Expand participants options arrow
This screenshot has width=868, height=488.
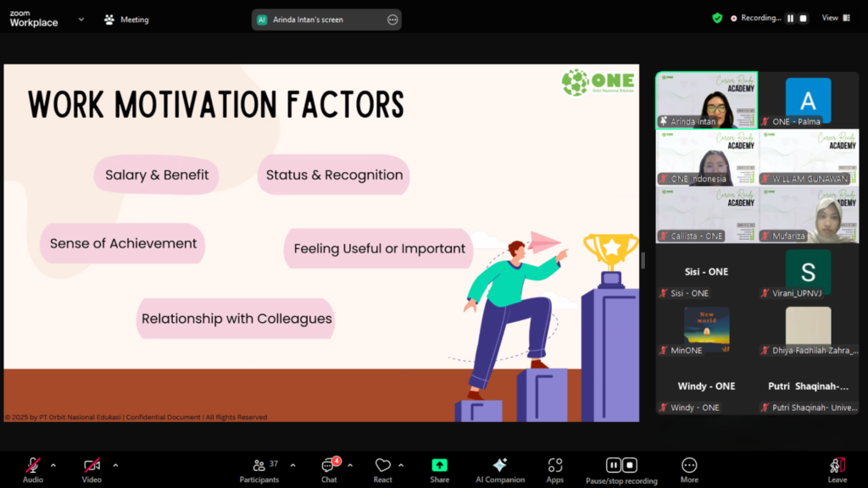coord(292,465)
